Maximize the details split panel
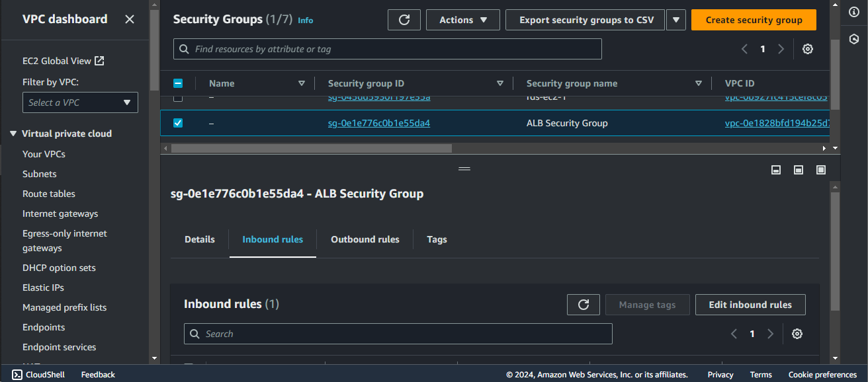 click(821, 170)
